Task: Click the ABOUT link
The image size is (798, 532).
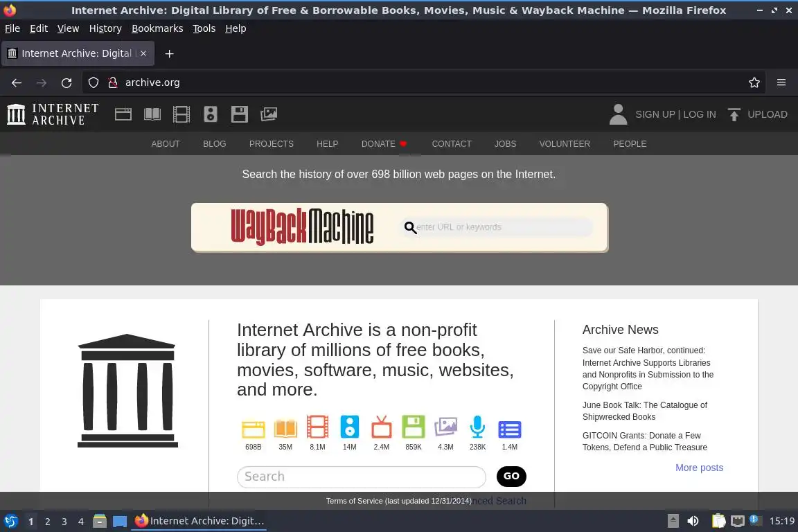Action: click(166, 144)
